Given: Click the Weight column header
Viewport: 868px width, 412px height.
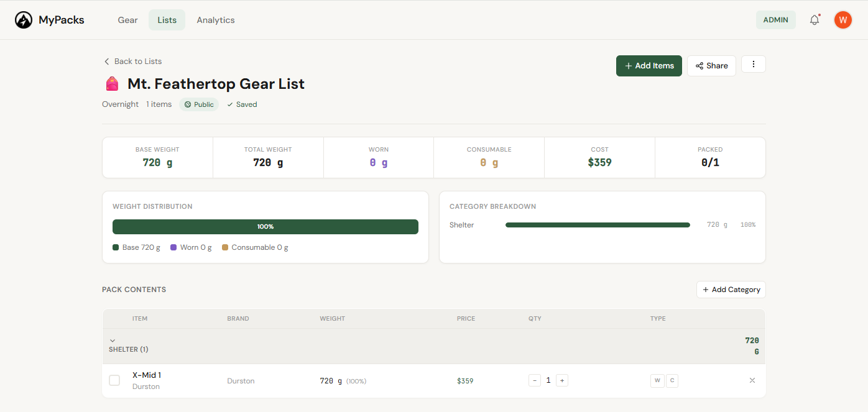Looking at the screenshot, I should (x=332, y=319).
